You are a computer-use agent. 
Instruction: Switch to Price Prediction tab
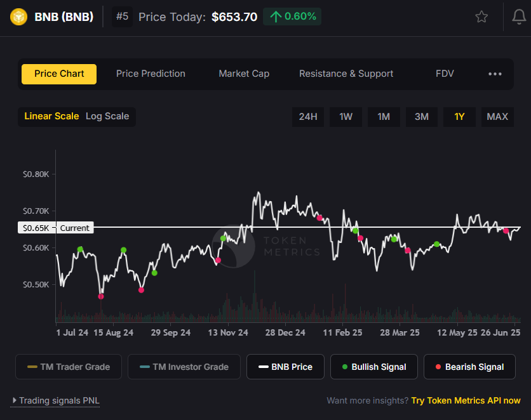tap(151, 74)
